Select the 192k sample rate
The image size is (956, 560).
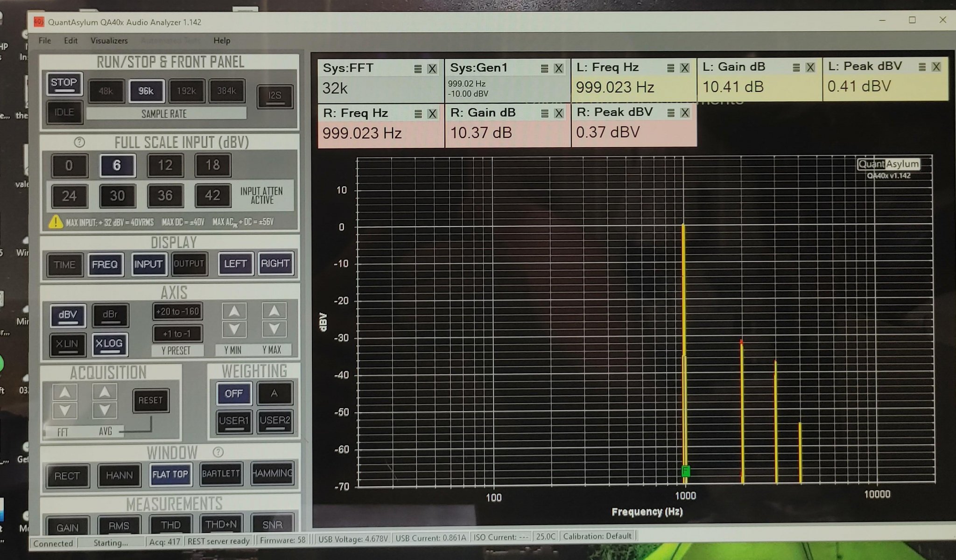(186, 91)
